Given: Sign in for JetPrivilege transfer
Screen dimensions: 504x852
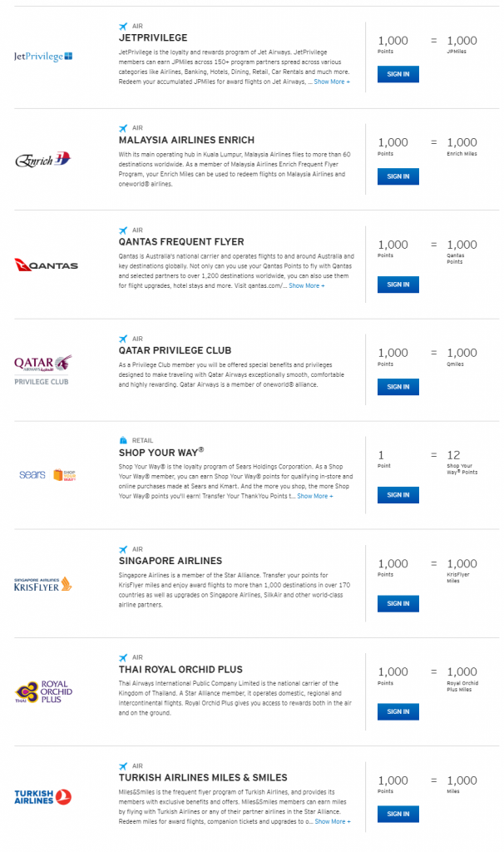Looking at the screenshot, I should (x=398, y=74).
